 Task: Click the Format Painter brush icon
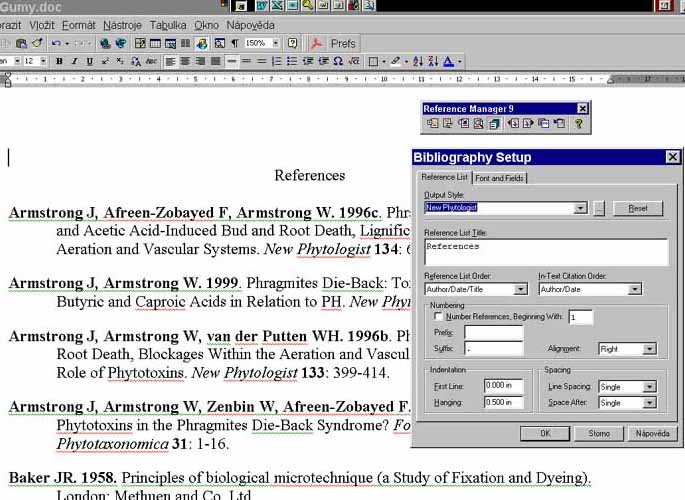[38, 43]
